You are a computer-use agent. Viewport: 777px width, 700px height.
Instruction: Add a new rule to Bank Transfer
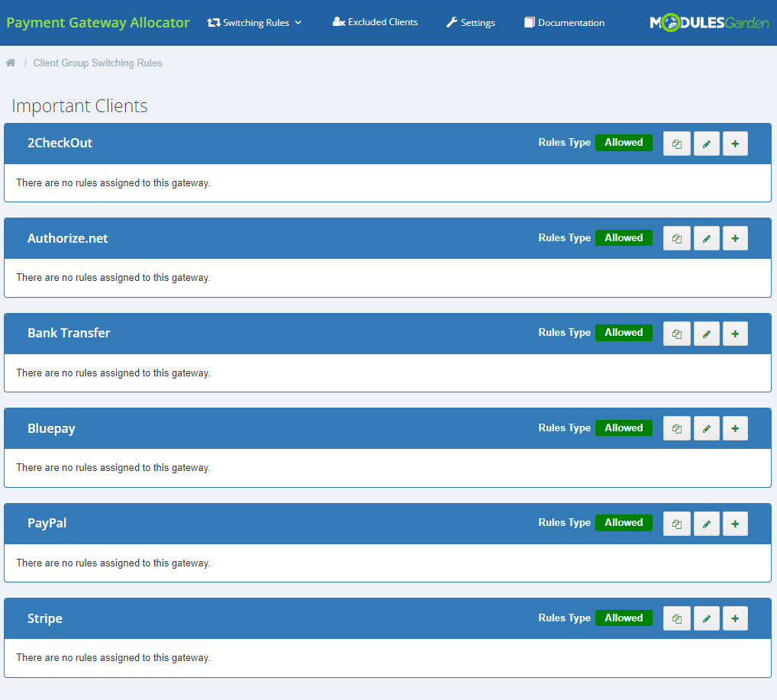735,334
